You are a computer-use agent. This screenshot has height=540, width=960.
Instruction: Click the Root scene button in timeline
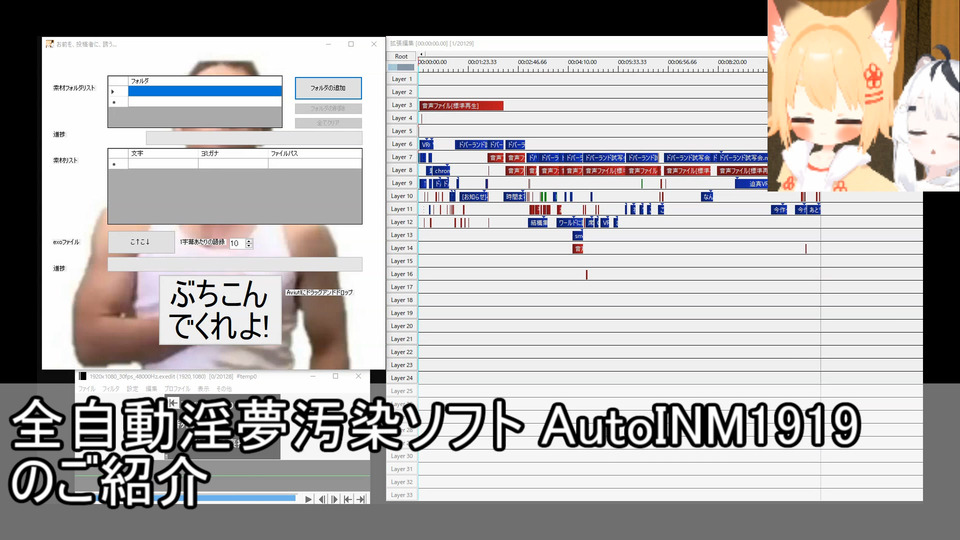(401, 56)
